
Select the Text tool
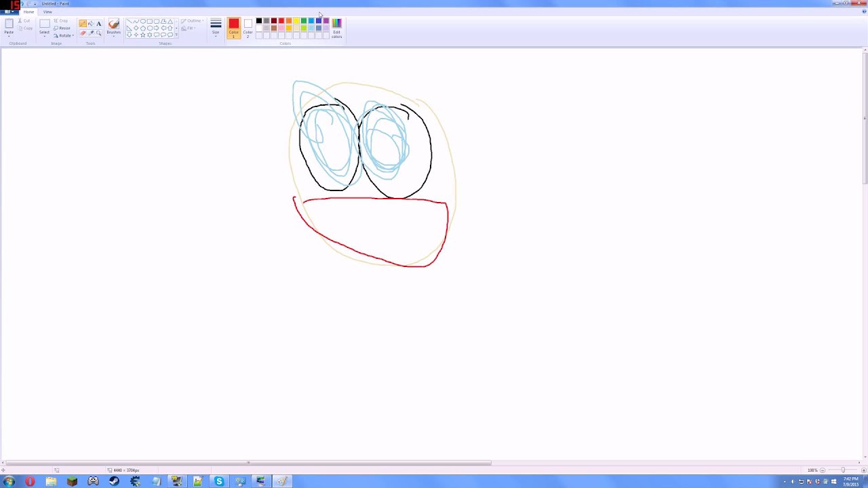point(98,23)
